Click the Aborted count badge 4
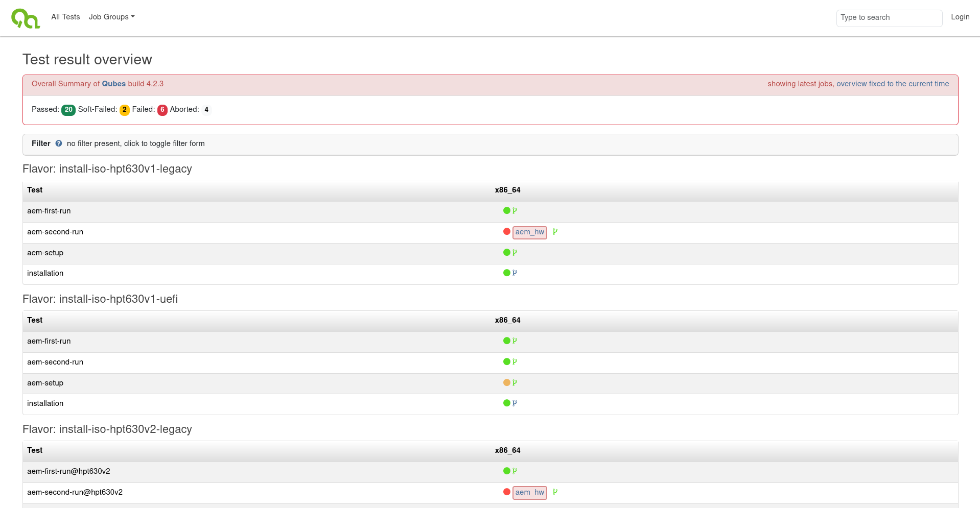This screenshot has height=508, width=980. [x=206, y=110]
